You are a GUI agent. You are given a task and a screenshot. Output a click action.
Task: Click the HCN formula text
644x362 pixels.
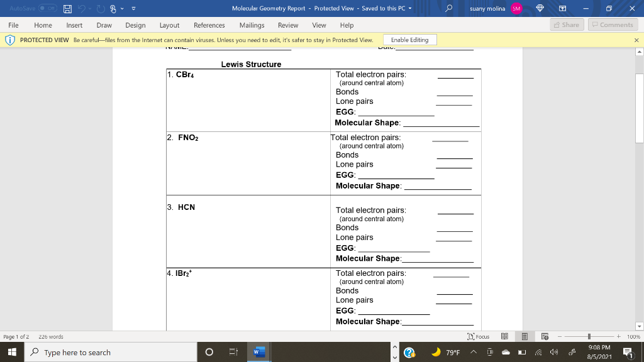point(186,207)
